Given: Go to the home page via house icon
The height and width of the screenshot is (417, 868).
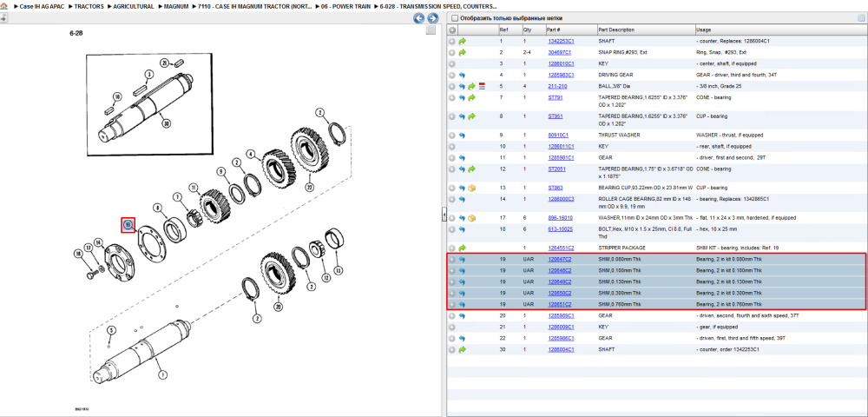Looking at the screenshot, I should click(x=3, y=7).
